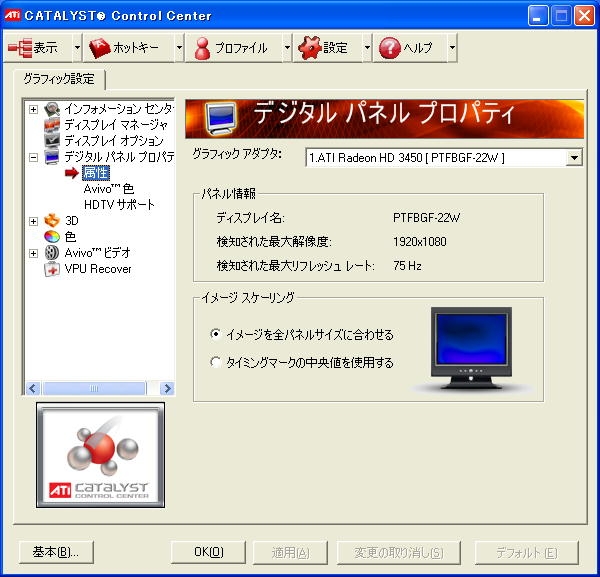Click the デジタル パネル プロパティ monitor icon in tree
The width and height of the screenshot is (600, 577).
point(52,157)
